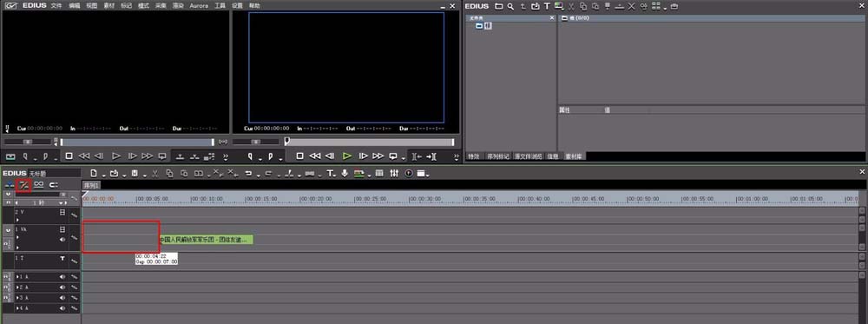This screenshot has width=868, height=324.
Task: Click delete X icon in bin toolbar
Action: click(631, 6)
